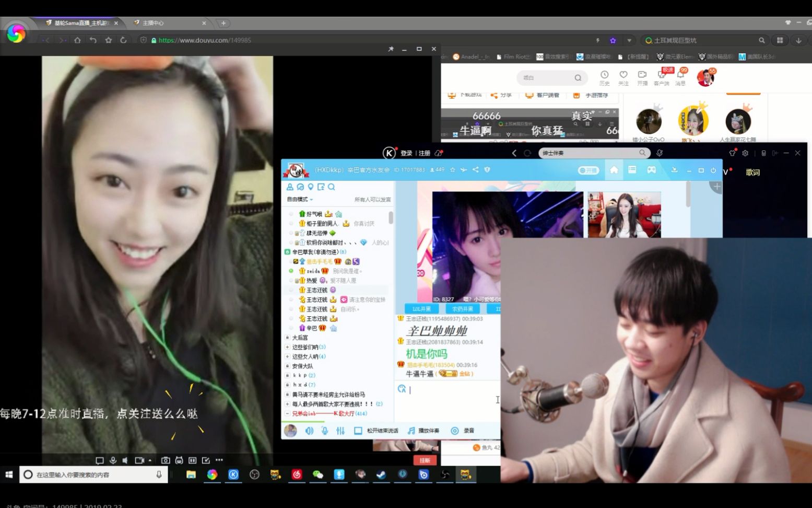Expand the 这些女人呐 sub-channel
812x508 pixels.
287,356
